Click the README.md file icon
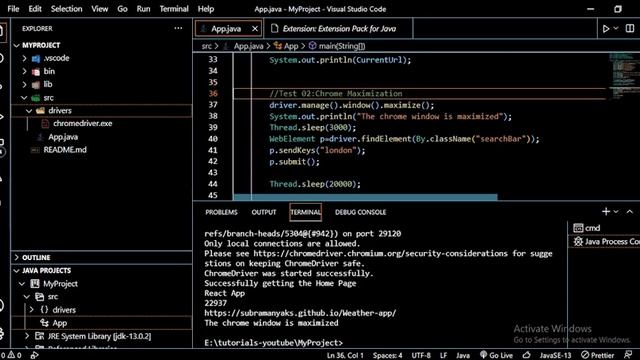 [x=36, y=150]
